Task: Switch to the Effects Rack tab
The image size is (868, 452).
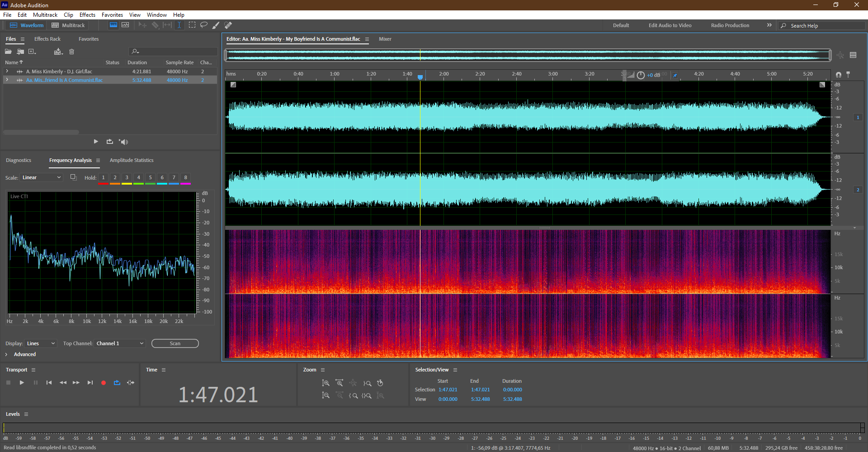Action: click(47, 39)
